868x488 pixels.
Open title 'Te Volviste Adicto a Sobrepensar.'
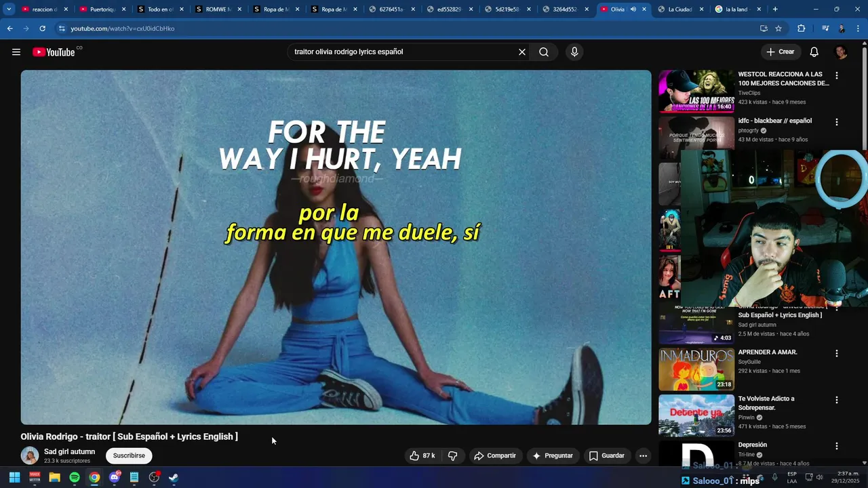click(766, 403)
